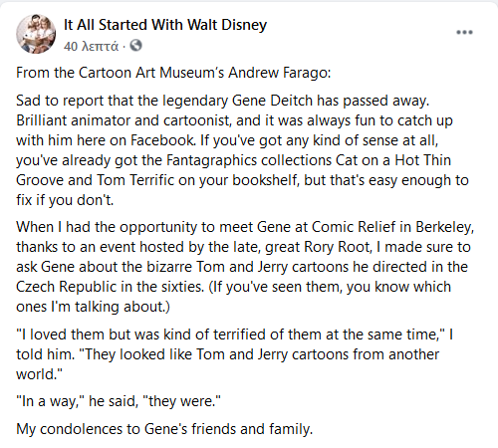Click the word 'world."' ending the quote
This screenshot has width=498, height=448.
39,374
